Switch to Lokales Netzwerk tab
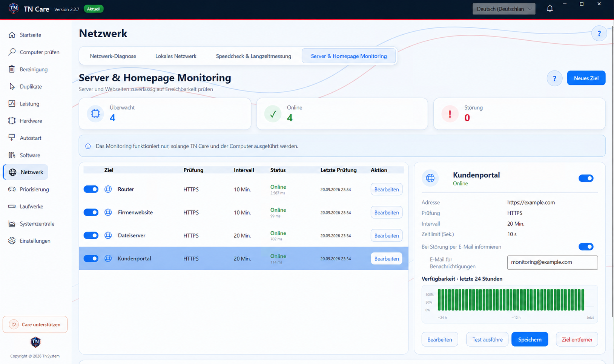Image resolution: width=614 pixels, height=364 pixels. tap(176, 56)
